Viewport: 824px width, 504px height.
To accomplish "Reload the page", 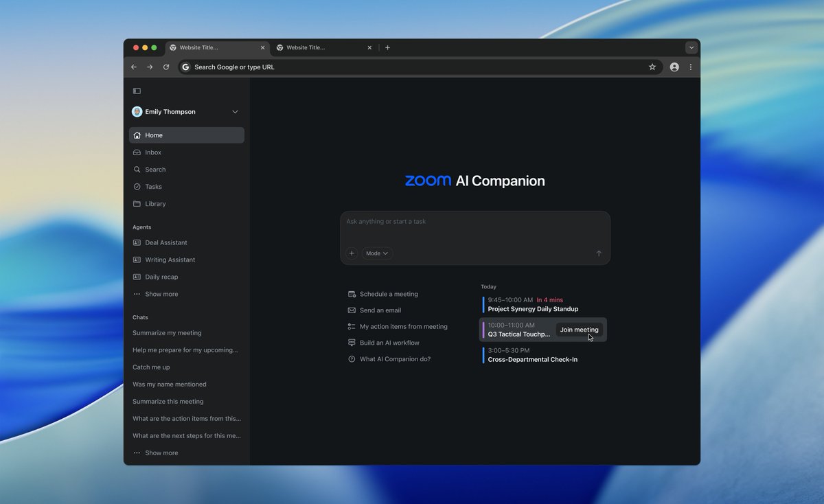I will (x=166, y=67).
